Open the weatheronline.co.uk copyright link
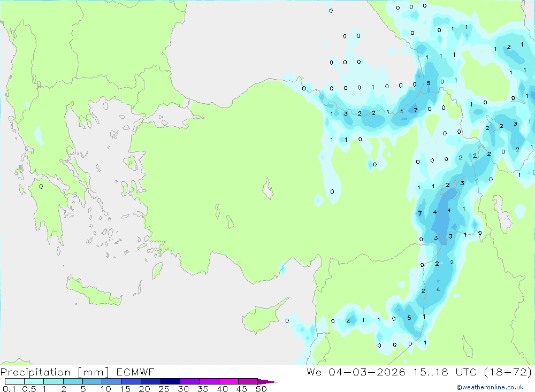The image size is (535, 392). [x=490, y=387]
